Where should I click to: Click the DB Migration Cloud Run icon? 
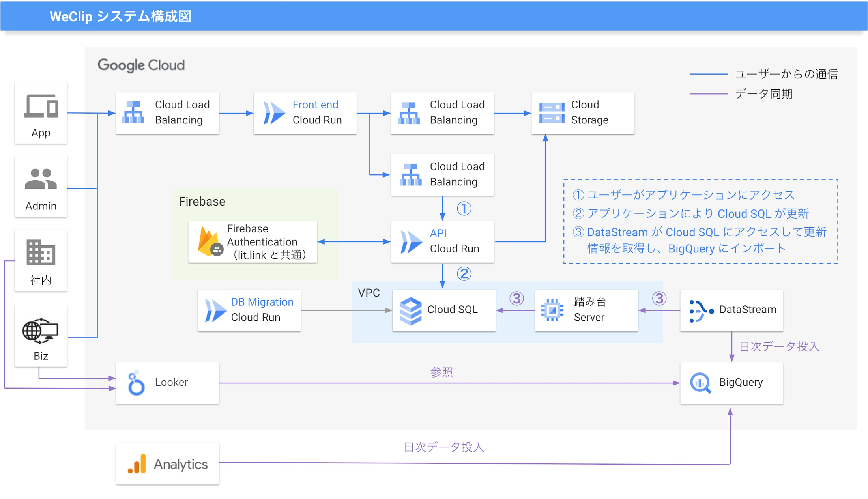(215, 310)
